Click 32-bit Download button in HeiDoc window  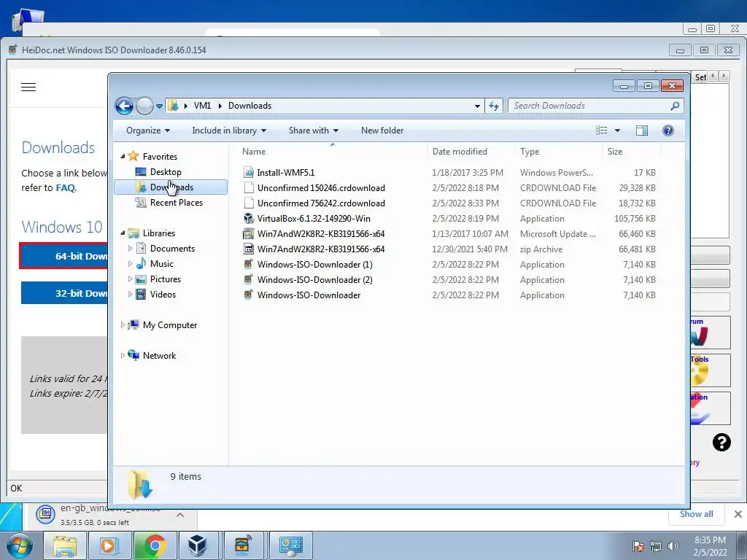click(x=64, y=293)
